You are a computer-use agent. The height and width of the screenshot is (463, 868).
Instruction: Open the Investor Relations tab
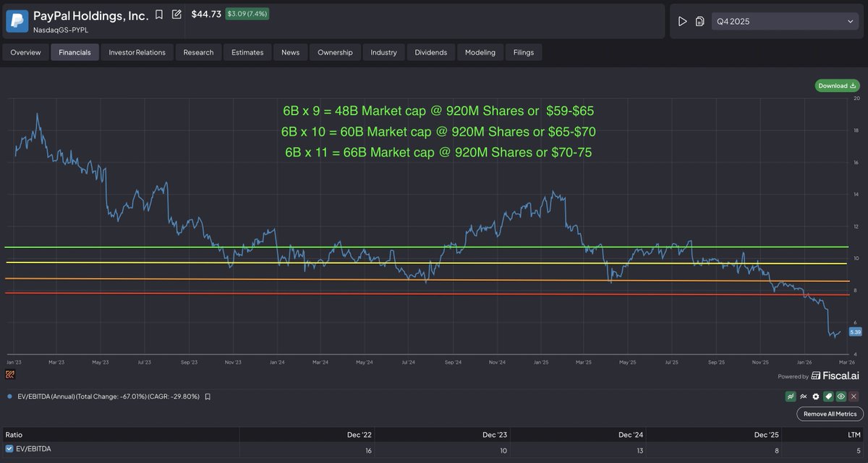coord(137,52)
